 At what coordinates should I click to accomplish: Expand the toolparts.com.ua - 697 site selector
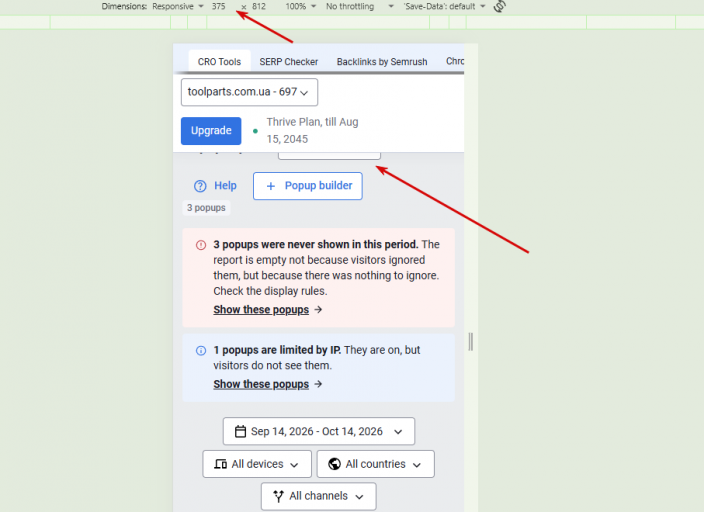tap(249, 92)
